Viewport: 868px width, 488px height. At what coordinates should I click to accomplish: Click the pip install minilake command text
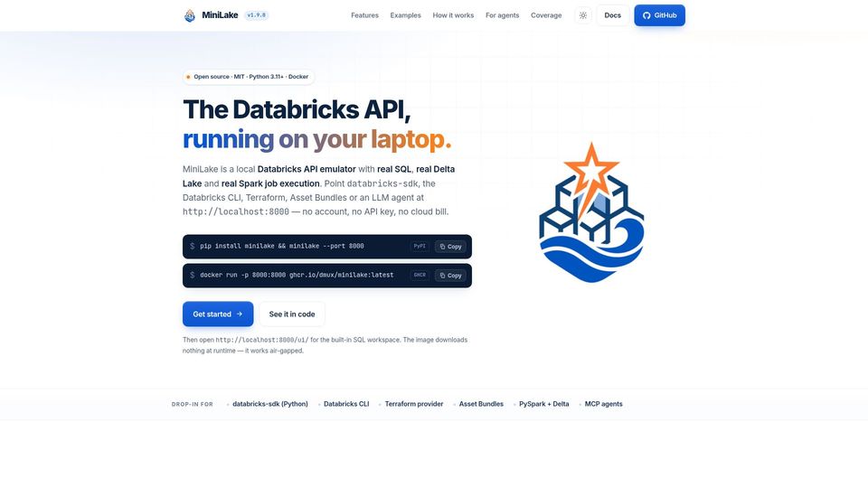pos(282,246)
